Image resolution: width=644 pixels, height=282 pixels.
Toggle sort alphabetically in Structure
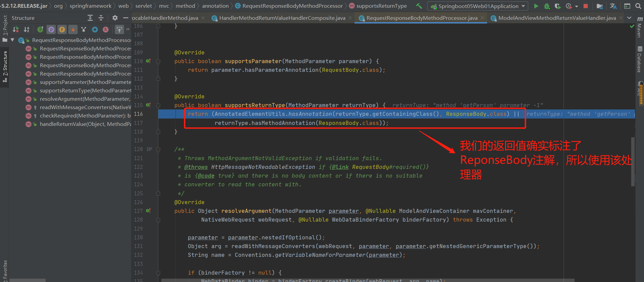click(26, 30)
